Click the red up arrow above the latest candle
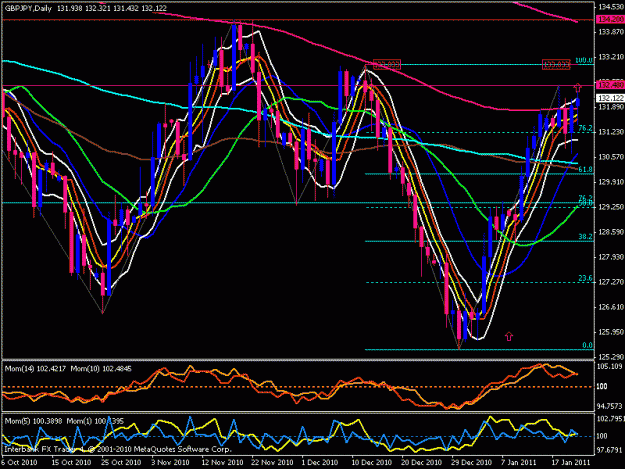Screen dimensions: 625x469 (578, 88)
